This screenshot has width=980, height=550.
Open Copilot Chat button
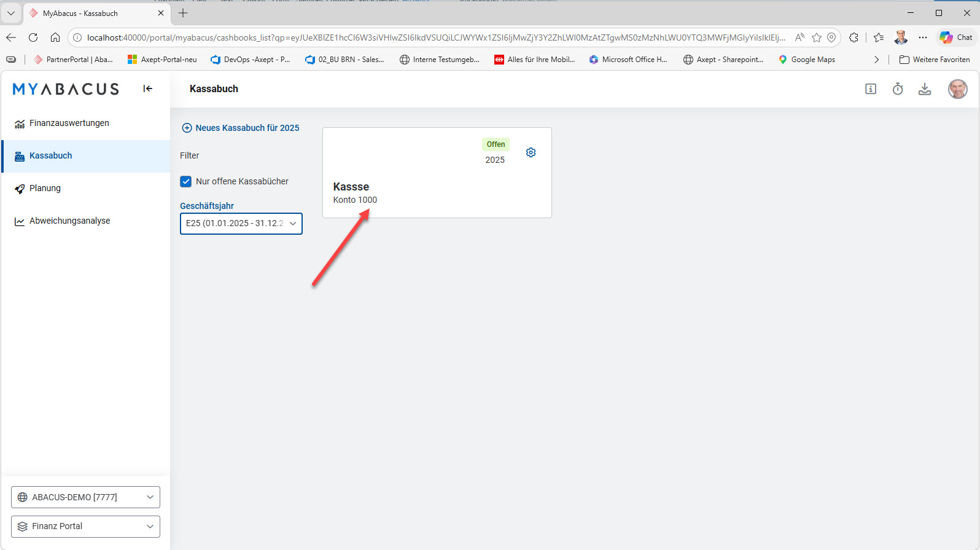pyautogui.click(x=957, y=37)
